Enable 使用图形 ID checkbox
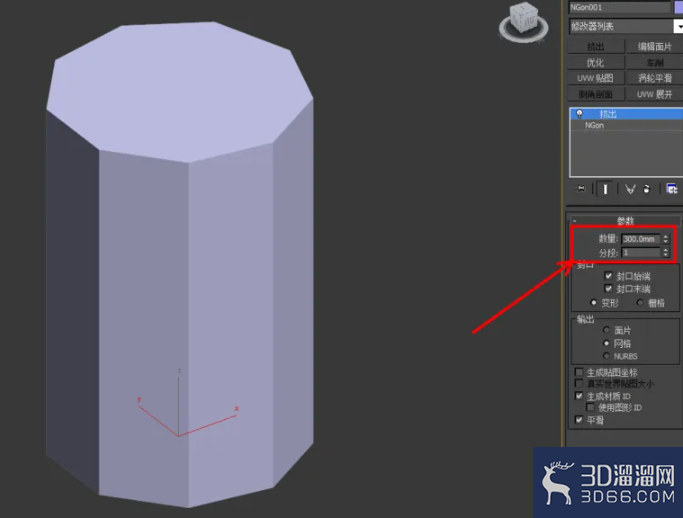Screen dimensions: 683x518 [x=590, y=407]
